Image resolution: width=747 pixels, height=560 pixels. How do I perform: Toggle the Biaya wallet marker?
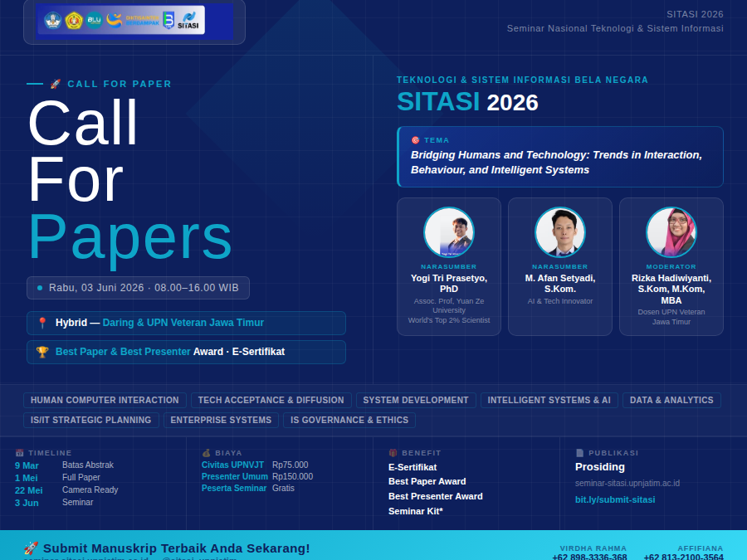coord(204,453)
